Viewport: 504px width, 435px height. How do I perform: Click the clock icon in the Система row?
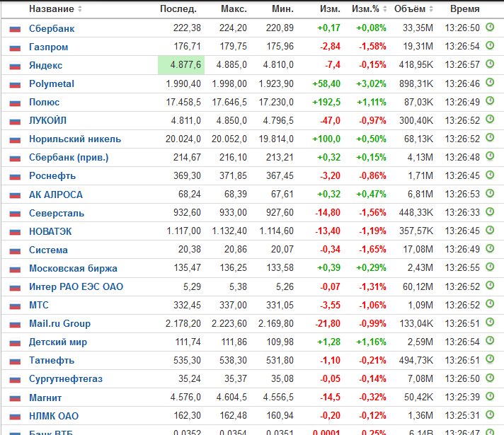[x=490, y=248]
